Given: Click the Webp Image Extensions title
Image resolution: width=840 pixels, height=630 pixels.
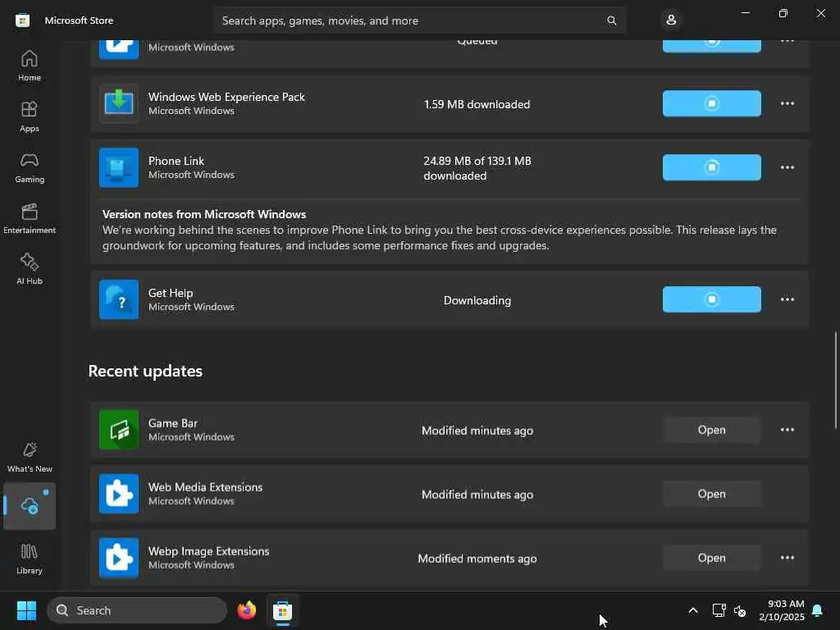Looking at the screenshot, I should tap(209, 551).
